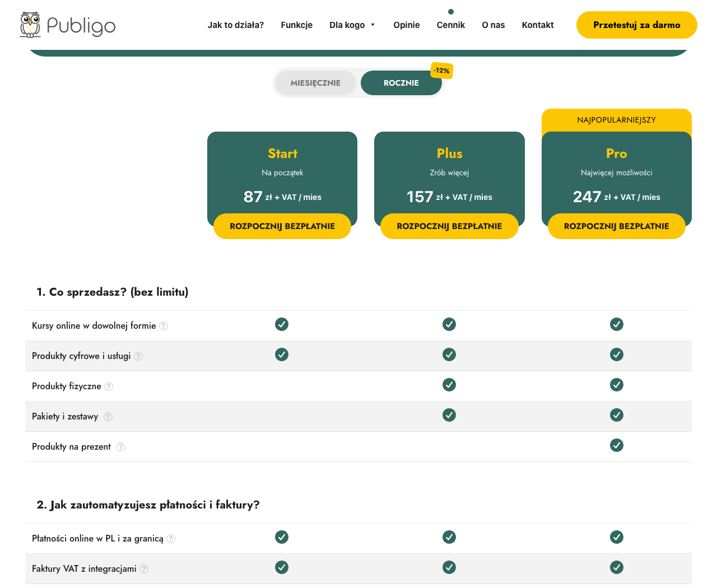
Task: Open help icon for Kursy online row
Action: coord(164,326)
